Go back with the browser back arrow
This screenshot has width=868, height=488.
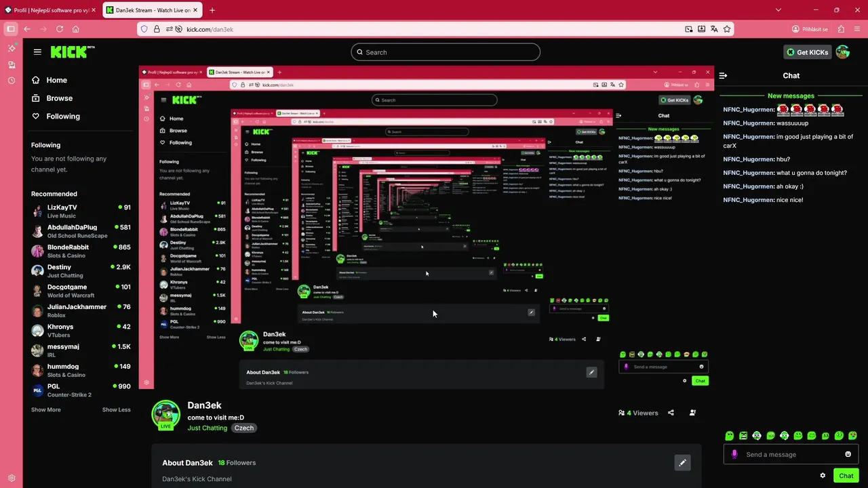[x=27, y=29]
